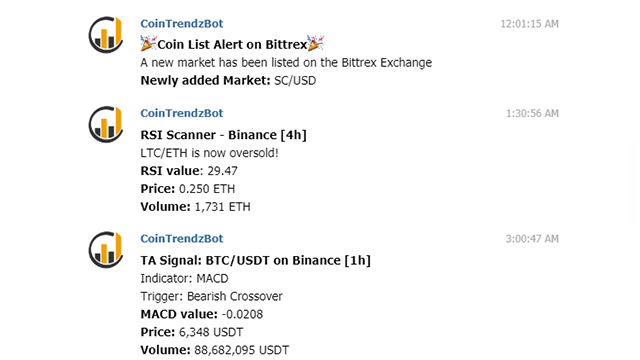This screenshot has height=360, width=640.
Task: Click the 12:01:15 AM timestamp
Action: (529, 24)
